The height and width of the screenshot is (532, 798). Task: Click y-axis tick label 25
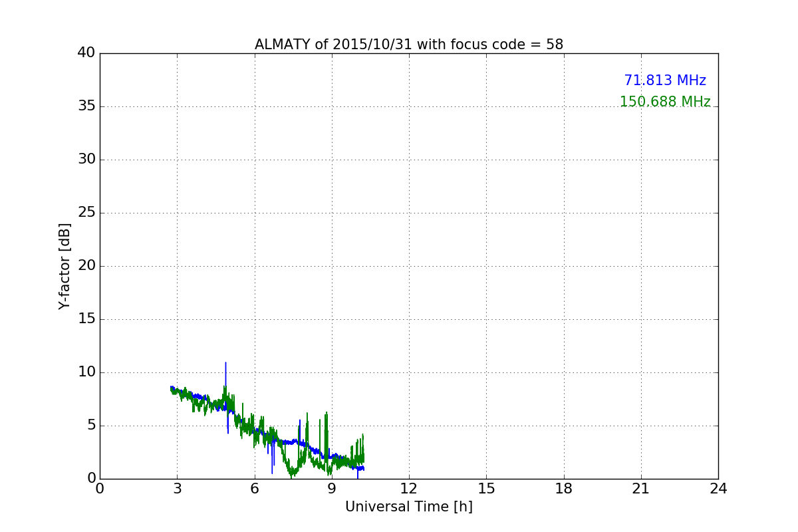click(86, 213)
